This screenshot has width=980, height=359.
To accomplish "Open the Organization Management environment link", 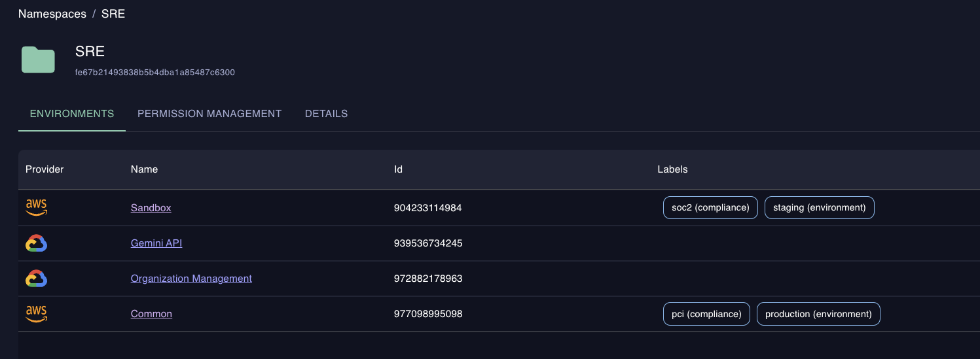I will point(191,279).
